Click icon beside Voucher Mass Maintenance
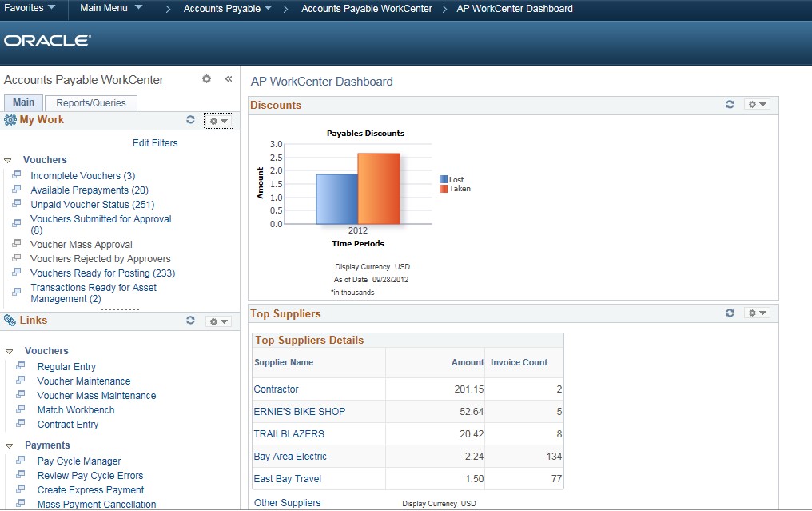Viewport: 812px width, 511px height. click(x=21, y=394)
